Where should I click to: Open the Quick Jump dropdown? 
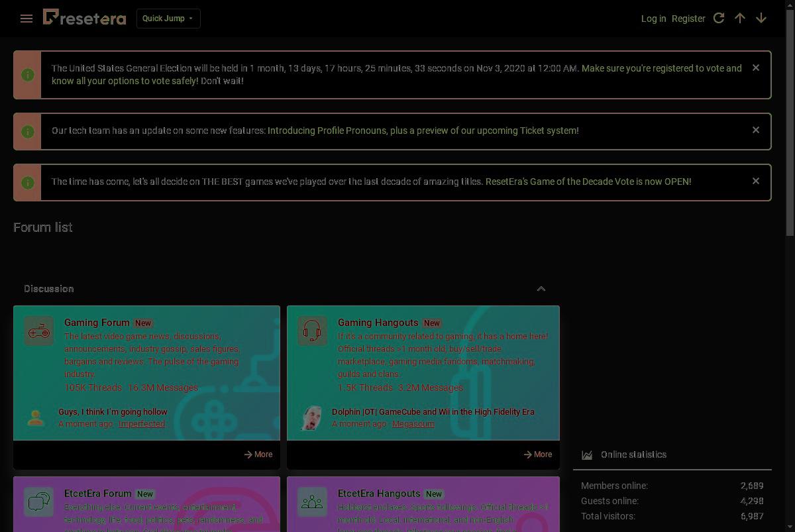(168, 19)
